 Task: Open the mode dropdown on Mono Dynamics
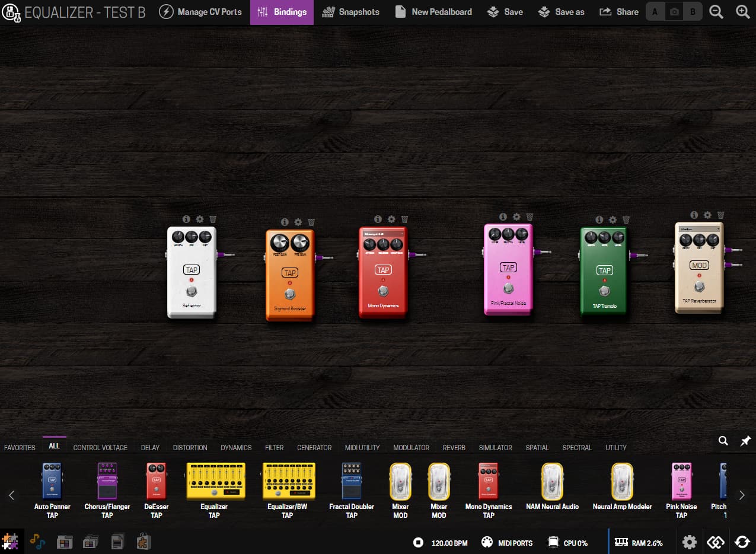pyautogui.click(x=383, y=234)
